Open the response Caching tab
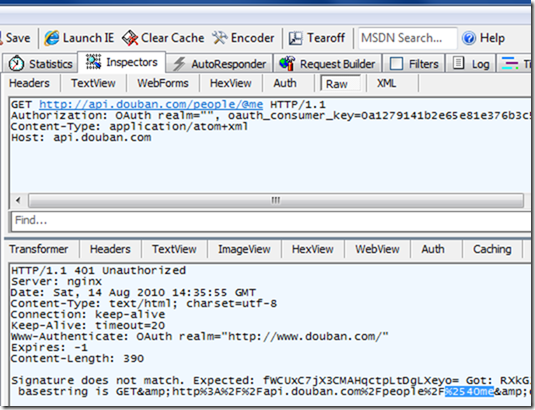 [492, 249]
